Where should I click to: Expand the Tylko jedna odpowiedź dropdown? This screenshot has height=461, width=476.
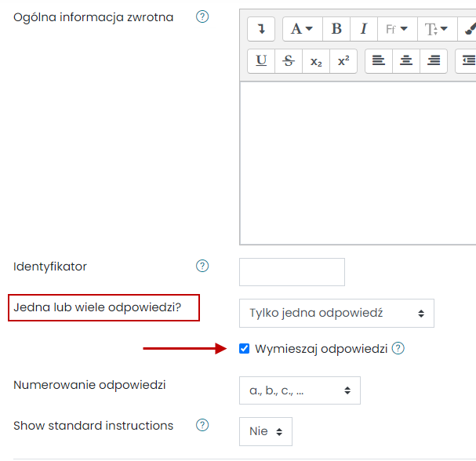tap(336, 313)
